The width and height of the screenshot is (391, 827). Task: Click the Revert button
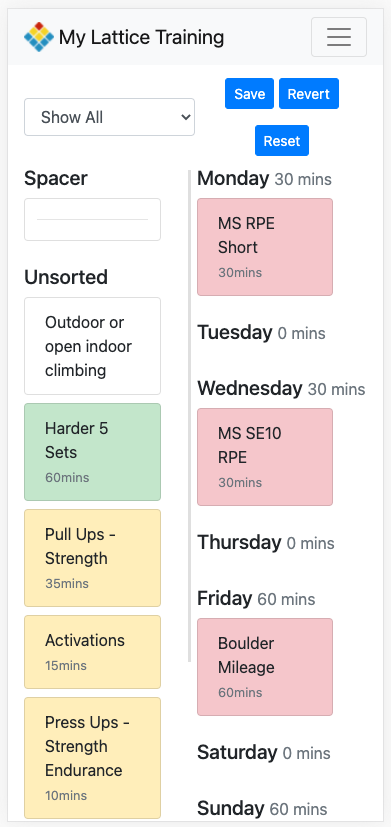[x=309, y=94]
